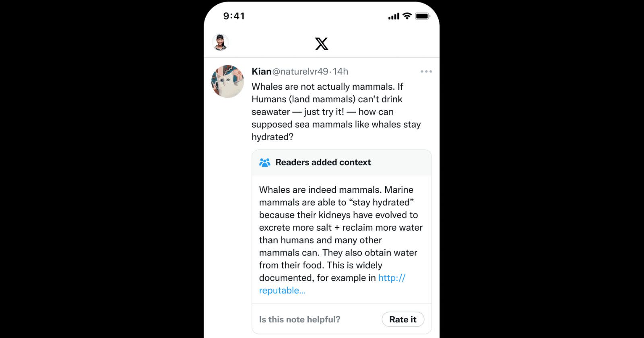Select the Kian display name
This screenshot has width=644, height=338.
pos(262,71)
